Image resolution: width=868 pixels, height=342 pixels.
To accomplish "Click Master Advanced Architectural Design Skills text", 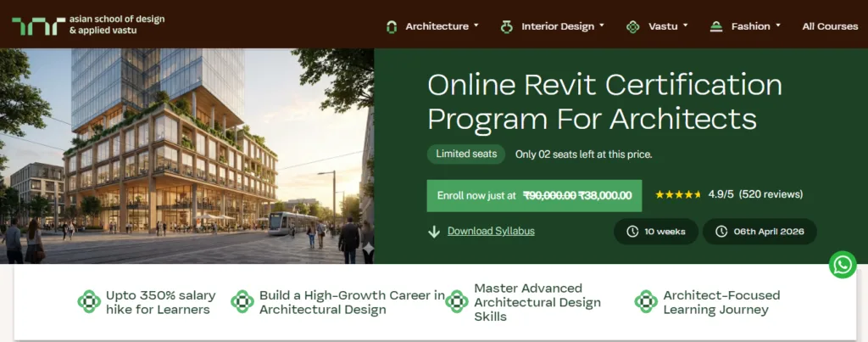I will click(x=537, y=302).
